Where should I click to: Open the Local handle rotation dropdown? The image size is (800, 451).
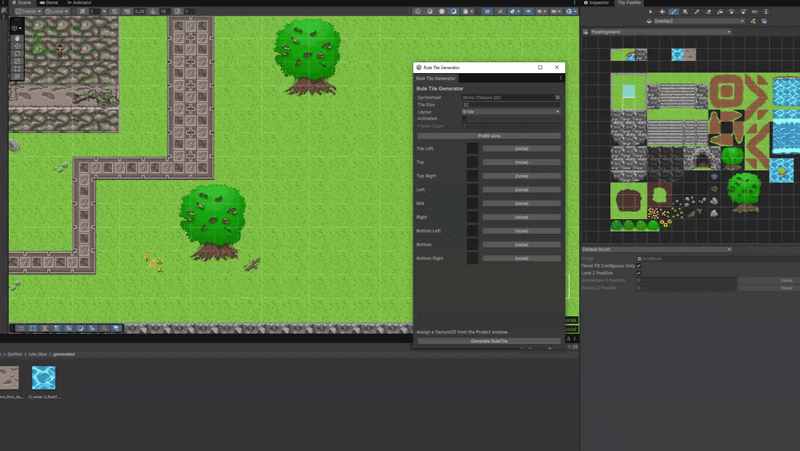pyautogui.click(x=57, y=11)
